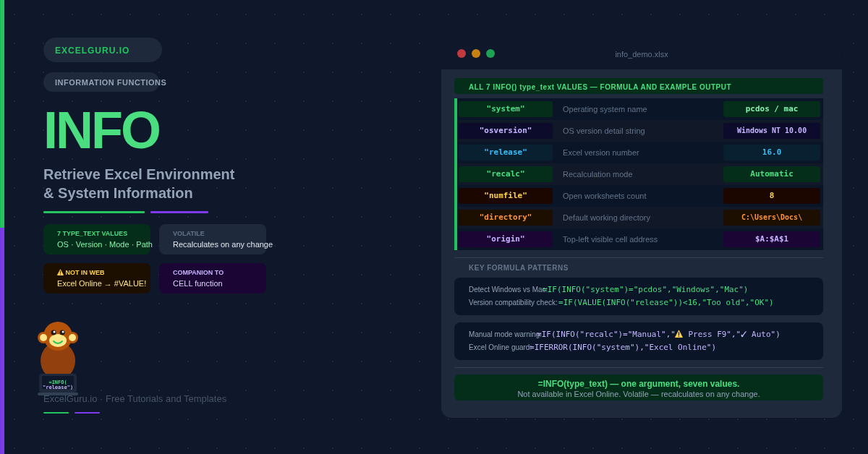Click the C:\Users\Docs\ directory output
Screen dimensions: 868x454
click(771, 218)
